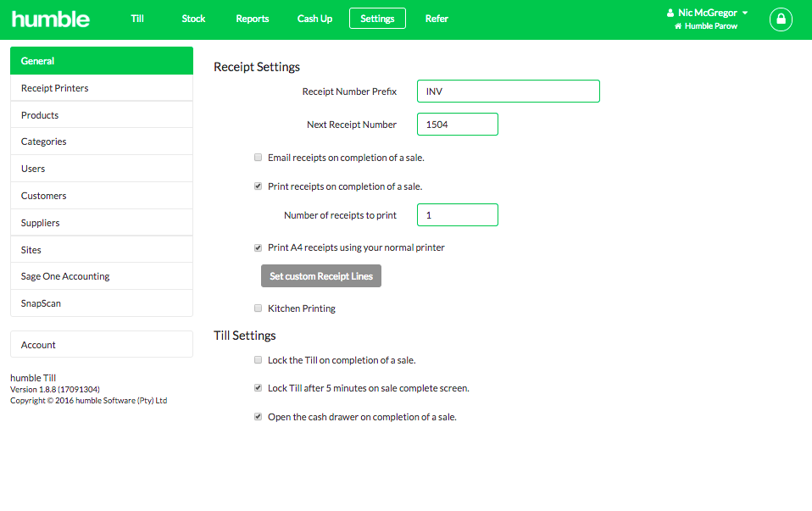812x511 pixels.
Task: Click the Version 1.8.8 (17091304) text
Action: (x=55, y=389)
